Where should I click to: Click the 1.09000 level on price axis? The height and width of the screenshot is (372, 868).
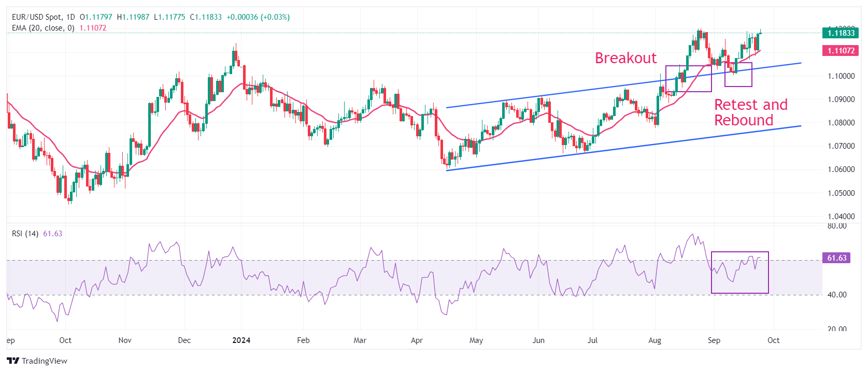pos(841,99)
